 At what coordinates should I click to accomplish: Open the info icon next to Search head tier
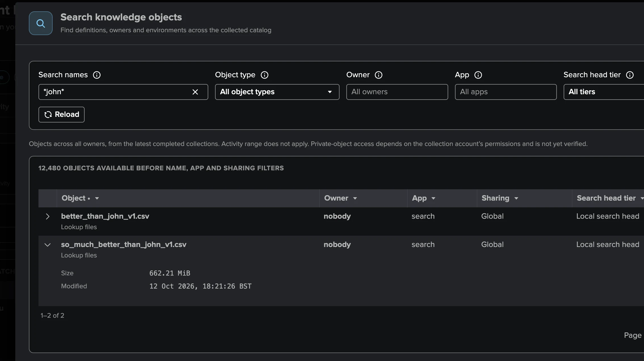point(630,75)
